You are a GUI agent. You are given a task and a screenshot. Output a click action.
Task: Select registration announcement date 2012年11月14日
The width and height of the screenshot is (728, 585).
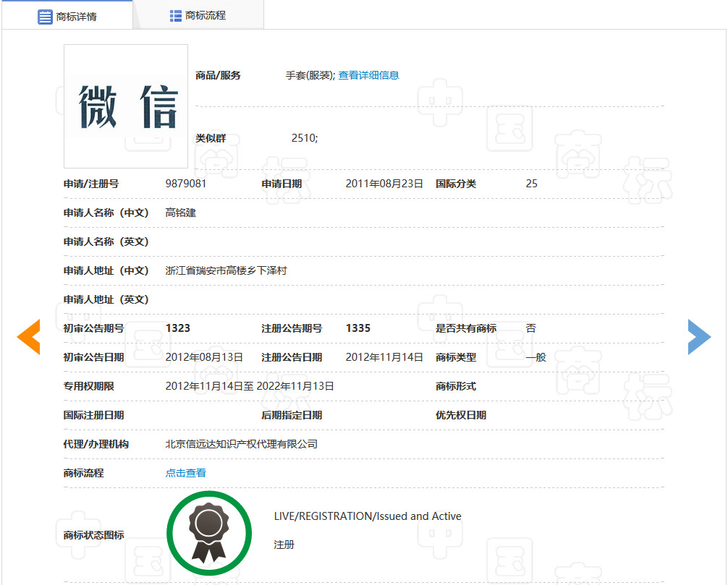point(384,357)
